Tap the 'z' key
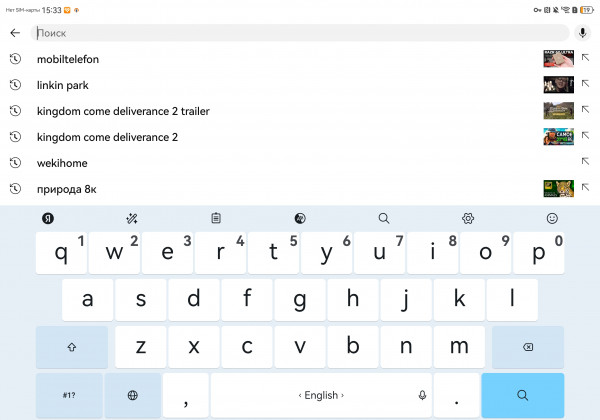 point(141,347)
